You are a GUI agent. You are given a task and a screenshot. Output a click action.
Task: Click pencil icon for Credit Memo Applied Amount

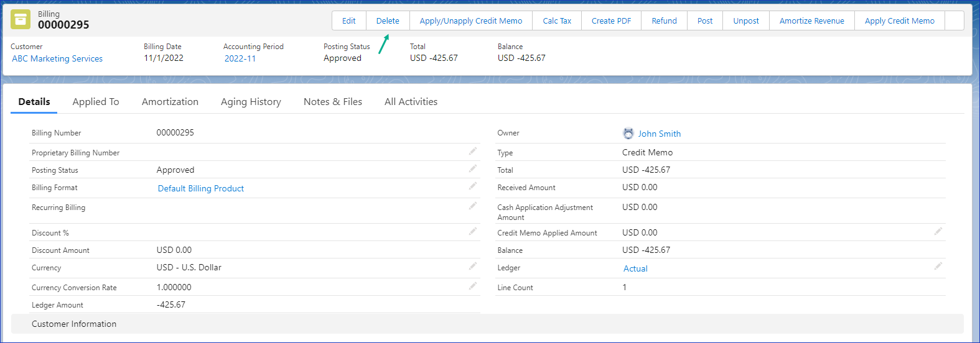coord(938,231)
